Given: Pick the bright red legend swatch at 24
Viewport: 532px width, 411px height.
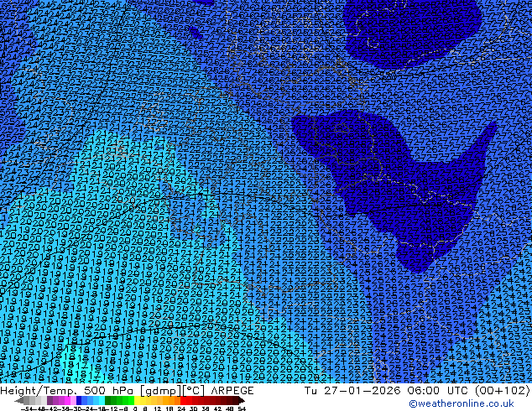Looking at the screenshot, I should (x=183, y=401).
